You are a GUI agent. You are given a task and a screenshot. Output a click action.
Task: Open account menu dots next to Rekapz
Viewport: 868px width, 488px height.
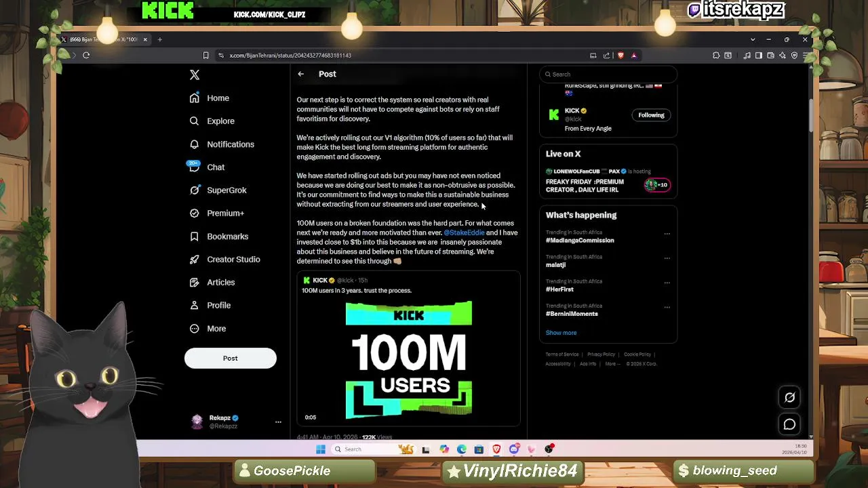pos(278,422)
